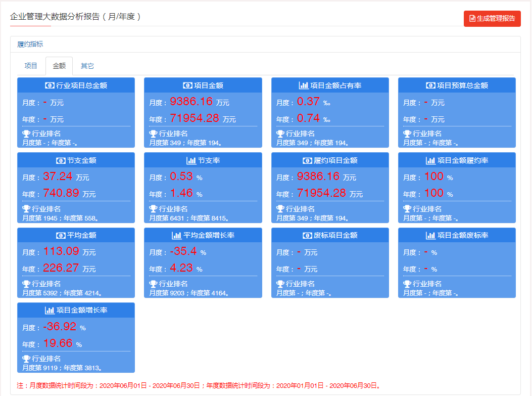Click the money icon beside 节支金额
The width and height of the screenshot is (532, 396).
coord(61,160)
